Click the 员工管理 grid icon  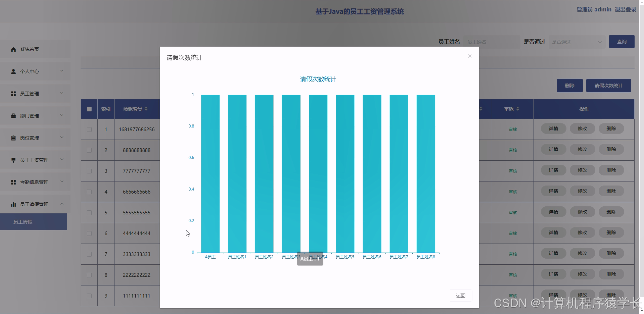[x=13, y=93]
